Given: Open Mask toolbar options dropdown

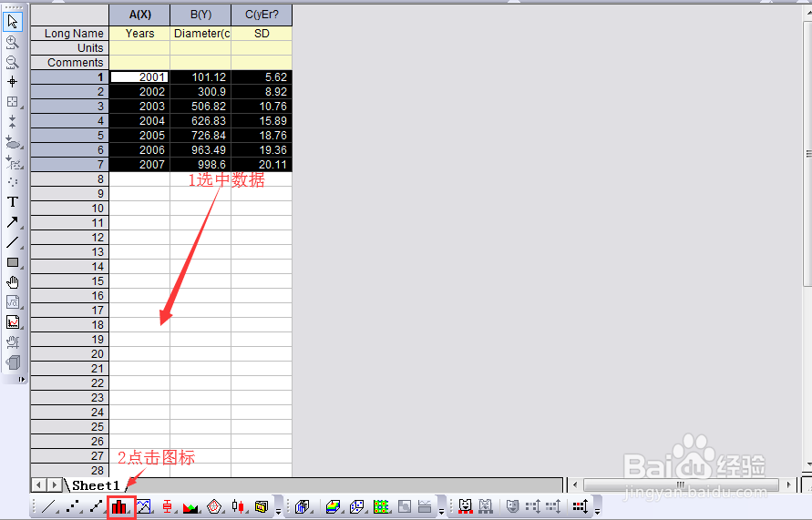Looking at the screenshot, I should coord(597,511).
